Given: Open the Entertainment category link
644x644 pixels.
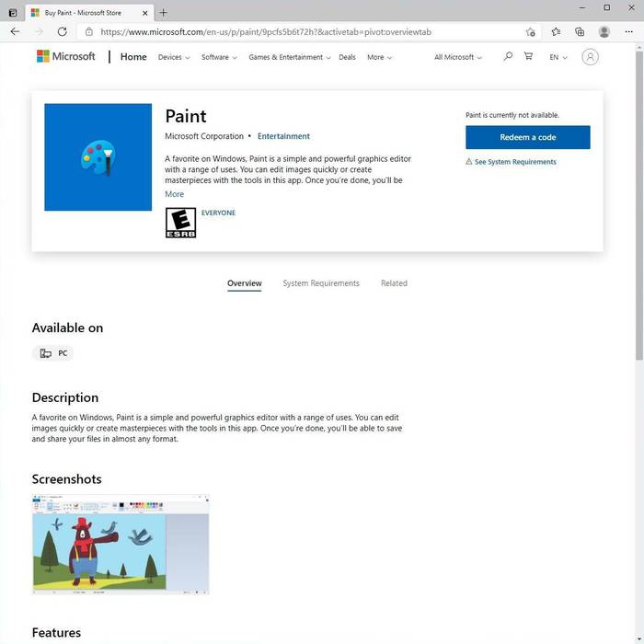Looking at the screenshot, I should [283, 136].
